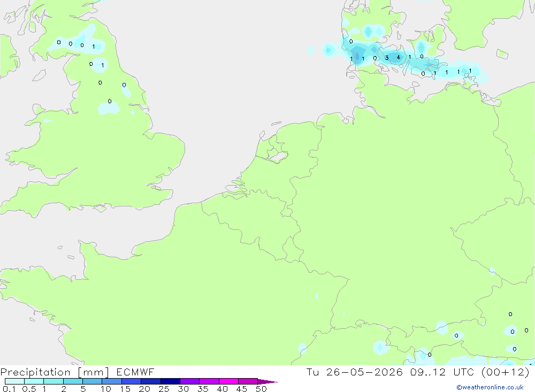This screenshot has height=392, width=535.
Task: Click the '4' precipitation value over Denmark
Action: pos(398,58)
